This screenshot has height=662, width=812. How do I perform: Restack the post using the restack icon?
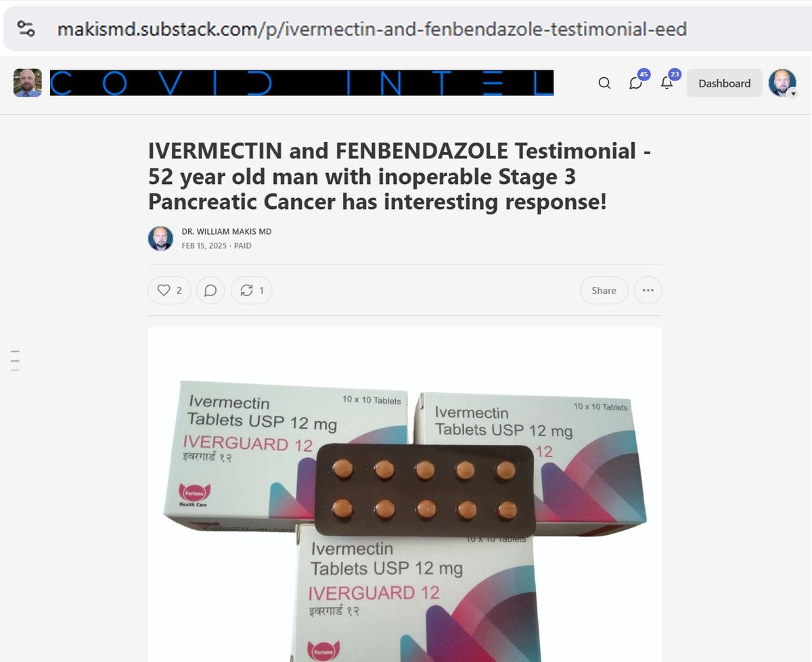pyautogui.click(x=251, y=290)
